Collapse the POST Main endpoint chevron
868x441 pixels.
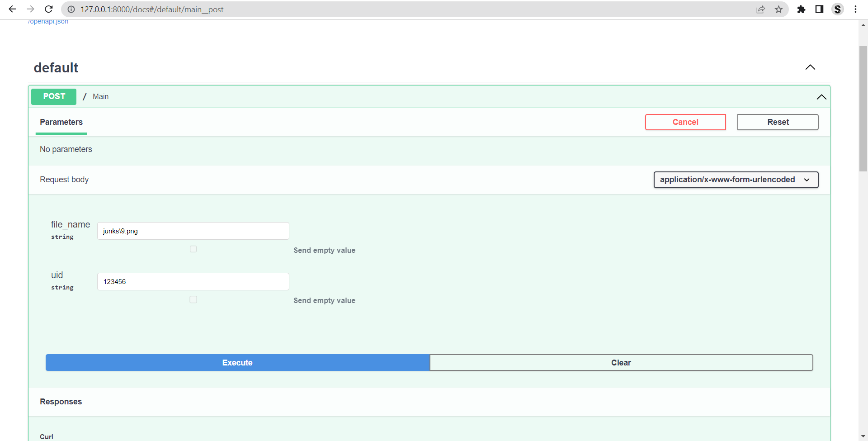pos(821,97)
